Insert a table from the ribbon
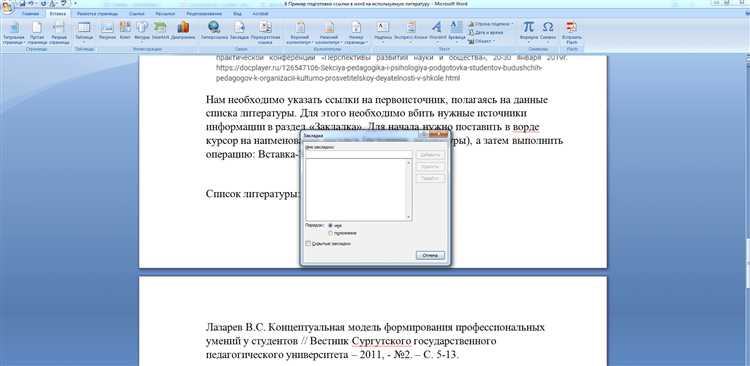 (84, 31)
